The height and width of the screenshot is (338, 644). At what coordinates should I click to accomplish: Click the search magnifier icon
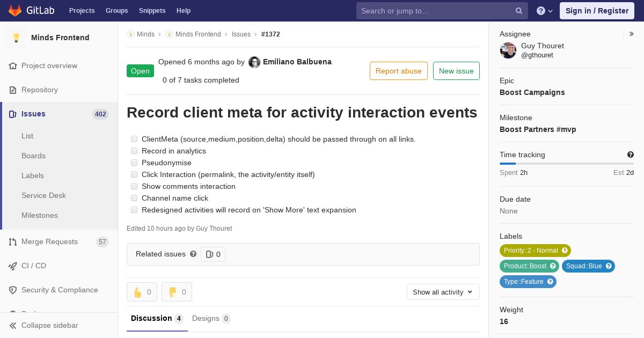click(519, 11)
